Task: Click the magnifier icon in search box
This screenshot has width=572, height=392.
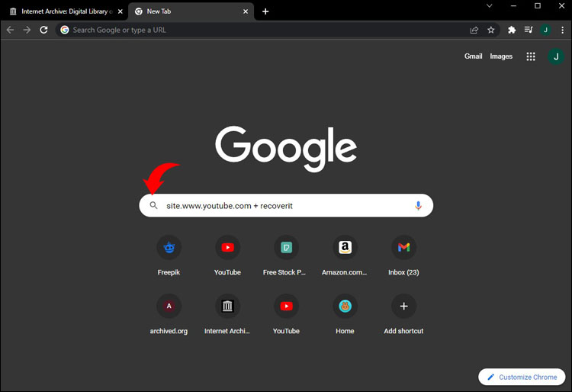Action: (x=154, y=205)
